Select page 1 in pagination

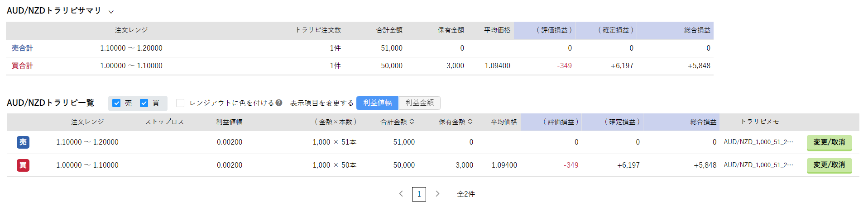(419, 194)
